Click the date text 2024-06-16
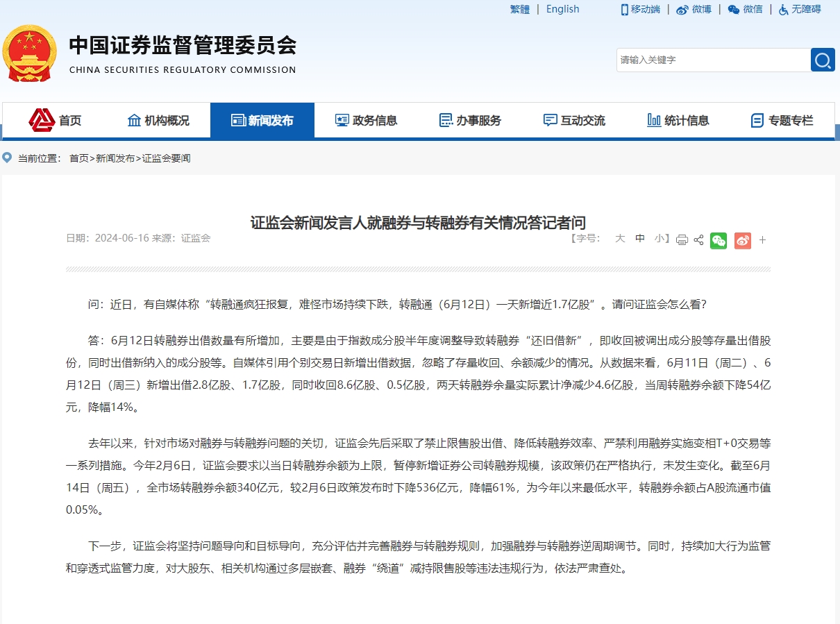This screenshot has width=840, height=624. [122, 238]
